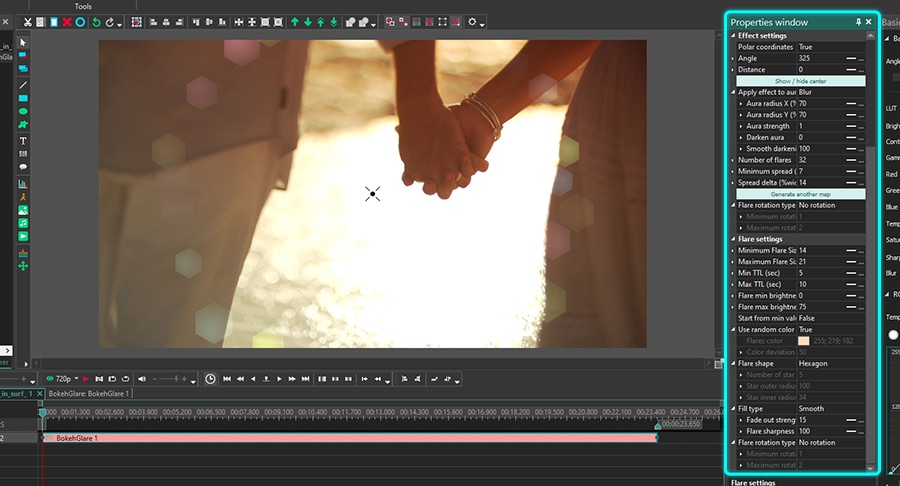Select the speech bubble Tooltip tool
Viewport: 900px width, 486px height.
click(x=23, y=167)
